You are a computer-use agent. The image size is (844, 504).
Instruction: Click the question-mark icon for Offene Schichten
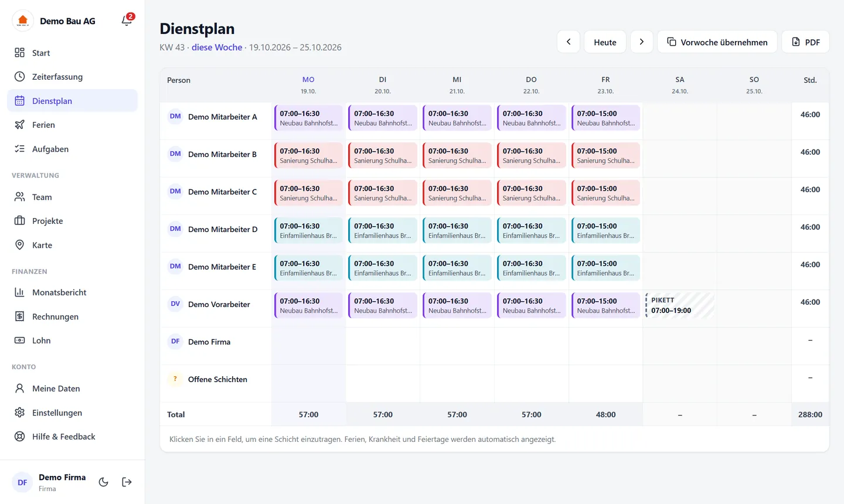point(175,379)
